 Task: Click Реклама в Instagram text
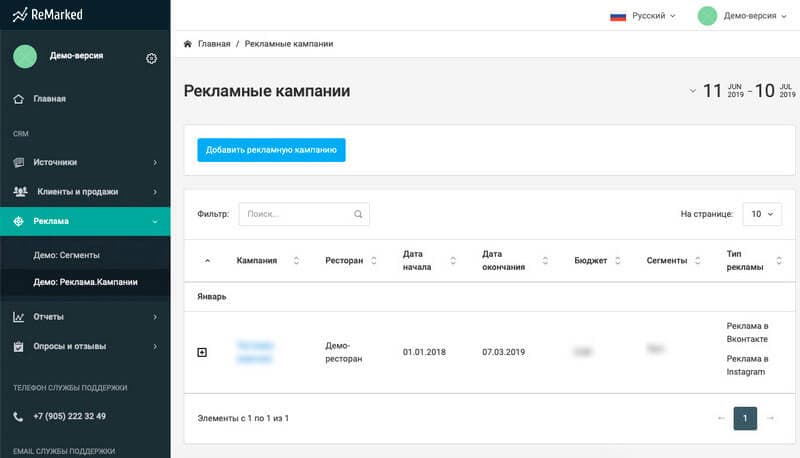(747, 365)
